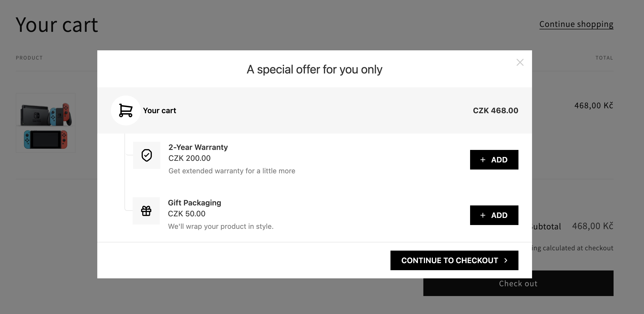Click the shield warranty icon
Screen dimensions: 644x314
coord(147,155)
